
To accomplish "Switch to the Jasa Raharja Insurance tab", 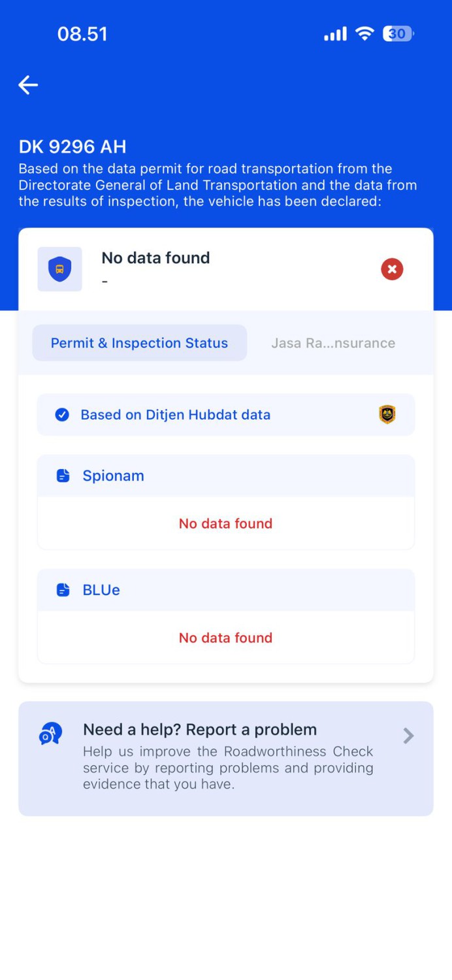I will click(333, 342).
